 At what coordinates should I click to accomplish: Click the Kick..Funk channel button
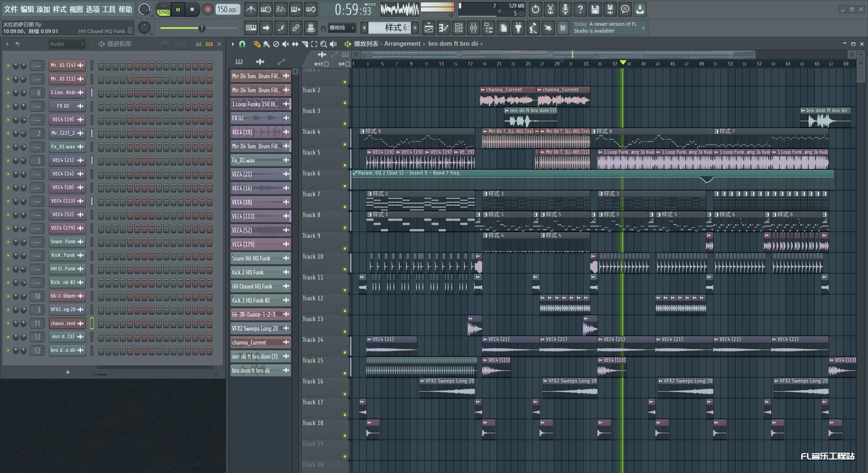67,255
